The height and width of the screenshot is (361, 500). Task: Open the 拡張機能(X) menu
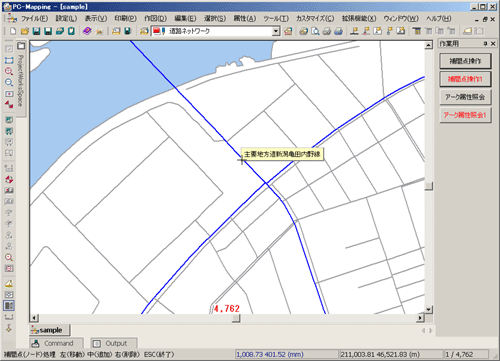point(359,19)
